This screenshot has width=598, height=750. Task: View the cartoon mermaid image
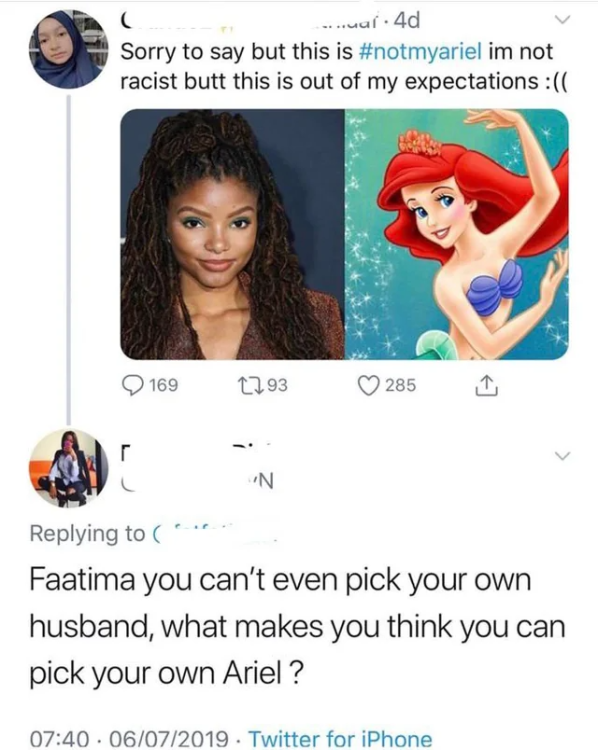coord(457,234)
